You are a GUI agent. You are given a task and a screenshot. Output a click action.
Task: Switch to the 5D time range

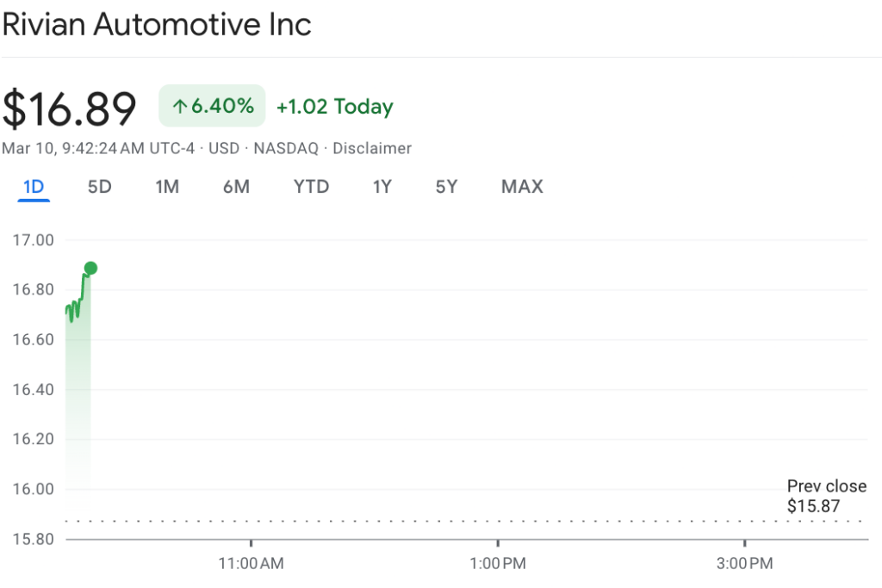click(x=100, y=187)
